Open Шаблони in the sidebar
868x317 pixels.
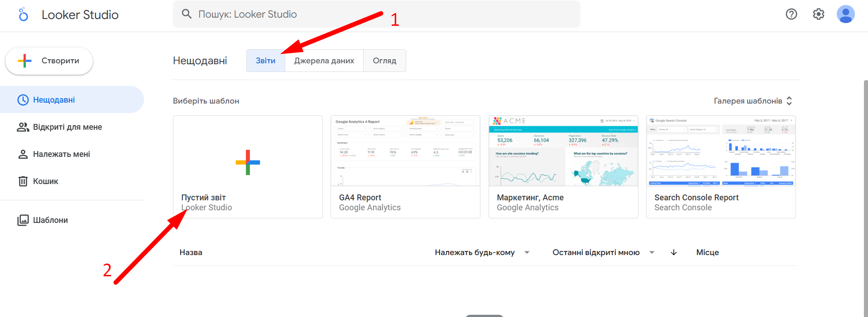point(72,220)
